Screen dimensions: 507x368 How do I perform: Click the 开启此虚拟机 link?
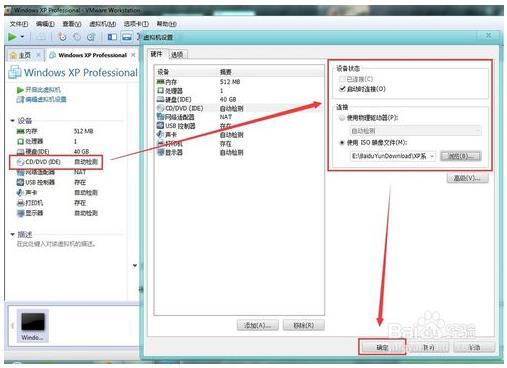pyautogui.click(x=43, y=90)
